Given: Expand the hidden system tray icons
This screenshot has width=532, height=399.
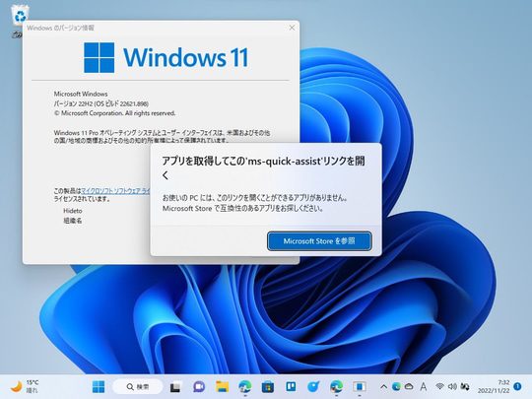Looking at the screenshot, I should [384, 386].
